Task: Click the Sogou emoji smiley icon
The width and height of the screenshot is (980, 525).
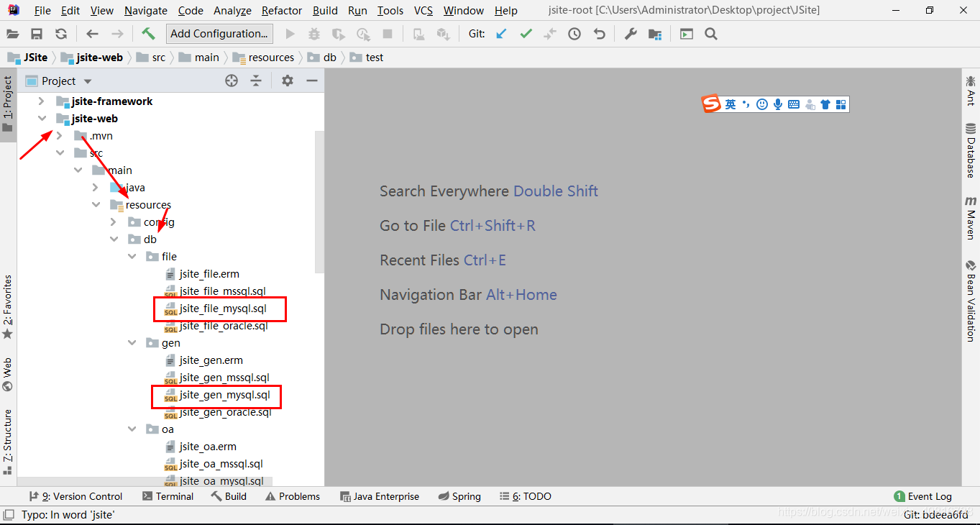Action: 762,104
